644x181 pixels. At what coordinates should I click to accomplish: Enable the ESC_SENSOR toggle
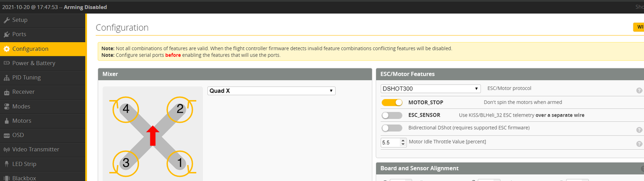(392, 115)
